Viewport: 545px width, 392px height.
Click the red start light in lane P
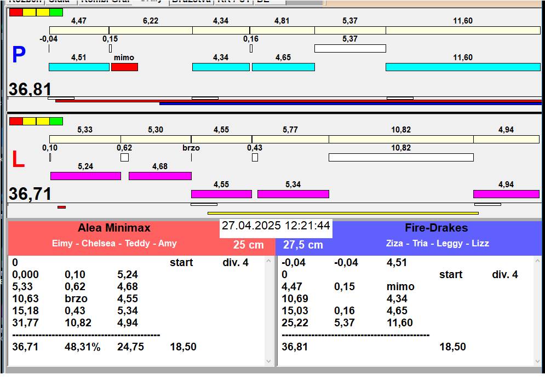click(16, 12)
